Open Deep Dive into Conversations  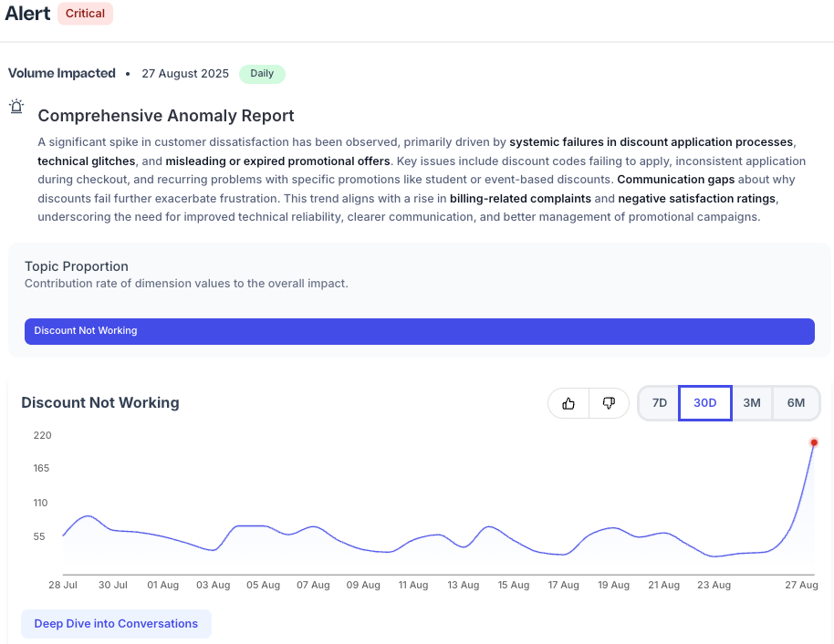tap(116, 623)
